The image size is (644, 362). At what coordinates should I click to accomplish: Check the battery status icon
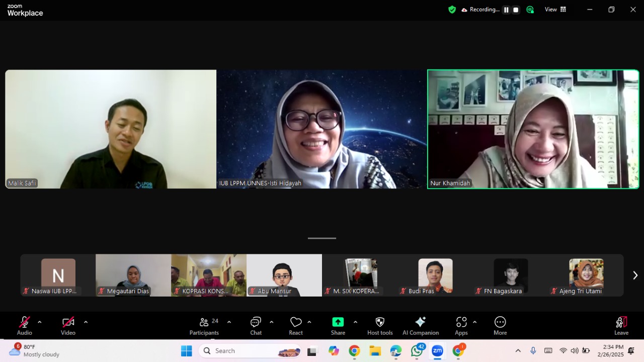coord(586,351)
